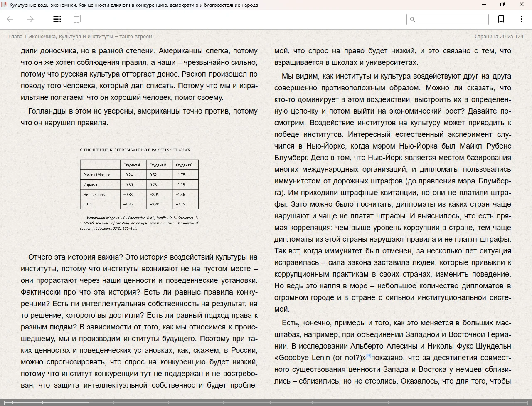Open footnote 9 link after Goodbye Lenin

coord(368,356)
